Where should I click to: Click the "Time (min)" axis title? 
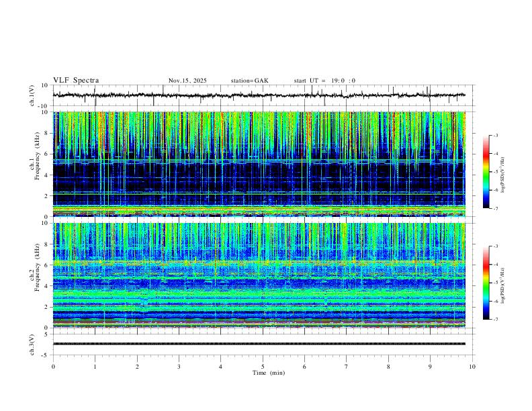tap(269, 373)
